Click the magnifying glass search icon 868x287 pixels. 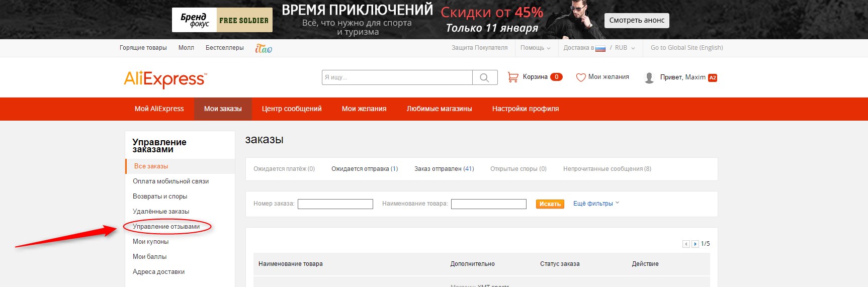(x=484, y=77)
